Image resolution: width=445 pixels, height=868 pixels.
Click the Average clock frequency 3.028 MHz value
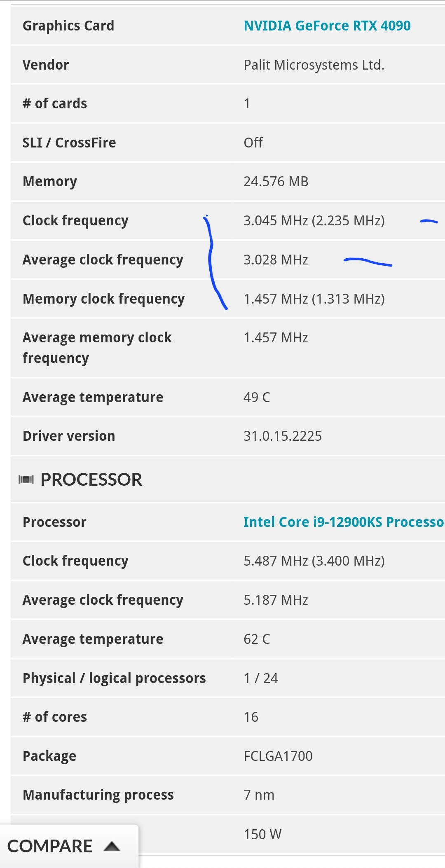click(x=275, y=260)
